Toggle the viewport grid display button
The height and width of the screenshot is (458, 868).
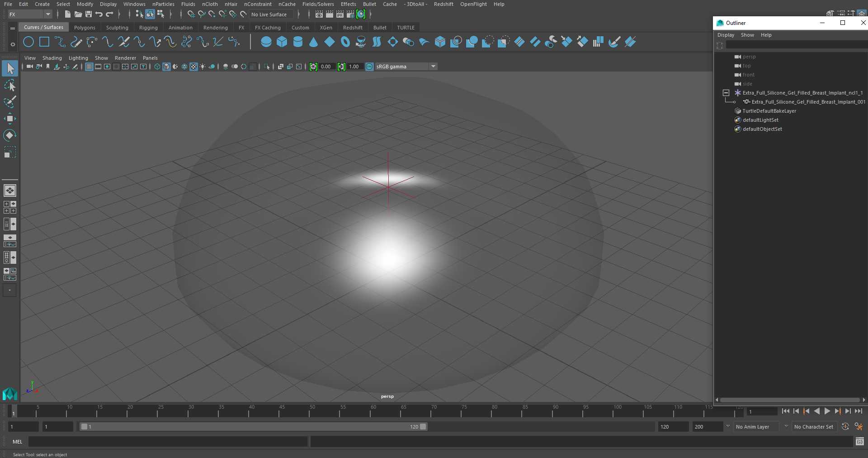pos(89,67)
